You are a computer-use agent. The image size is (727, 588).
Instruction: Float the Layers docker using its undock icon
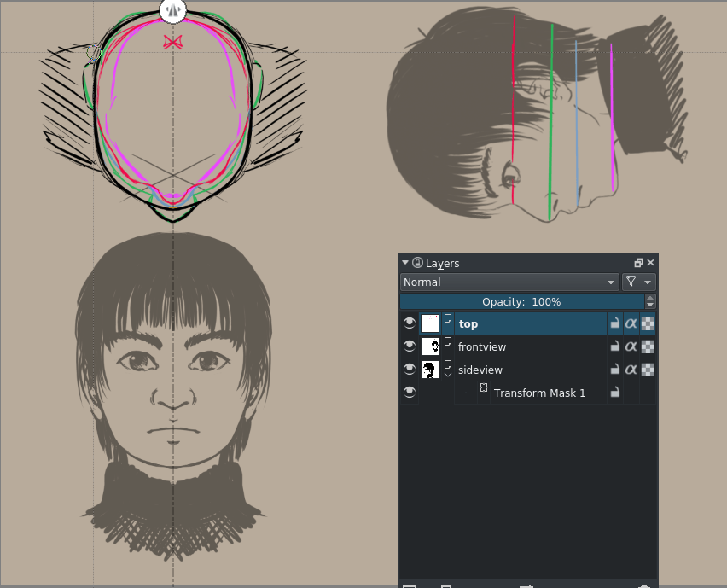(x=638, y=262)
